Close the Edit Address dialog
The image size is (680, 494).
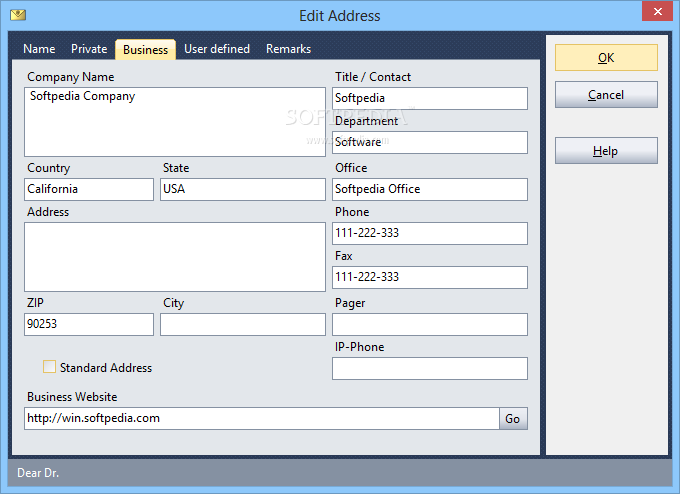point(657,12)
